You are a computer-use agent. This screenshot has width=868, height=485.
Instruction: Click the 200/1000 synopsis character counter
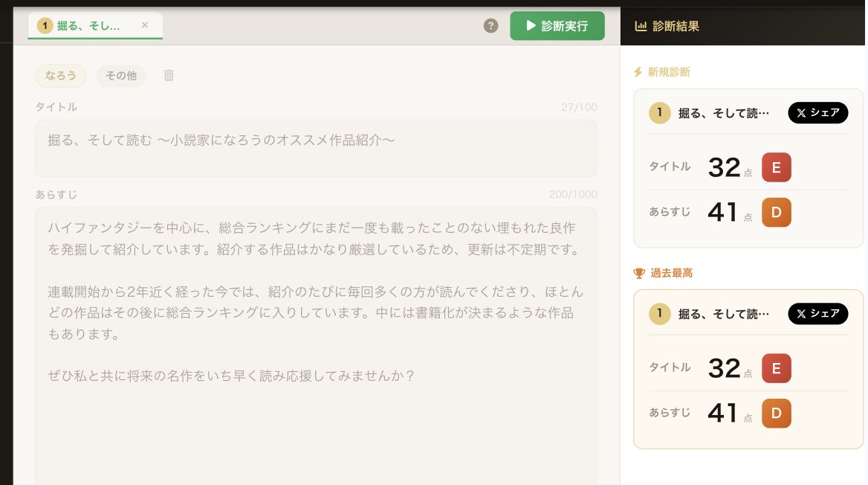573,194
